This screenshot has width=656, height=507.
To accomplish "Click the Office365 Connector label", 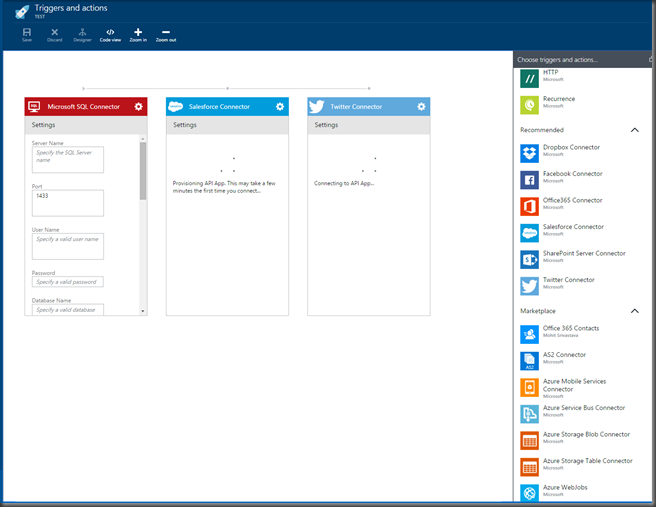I will [x=572, y=200].
